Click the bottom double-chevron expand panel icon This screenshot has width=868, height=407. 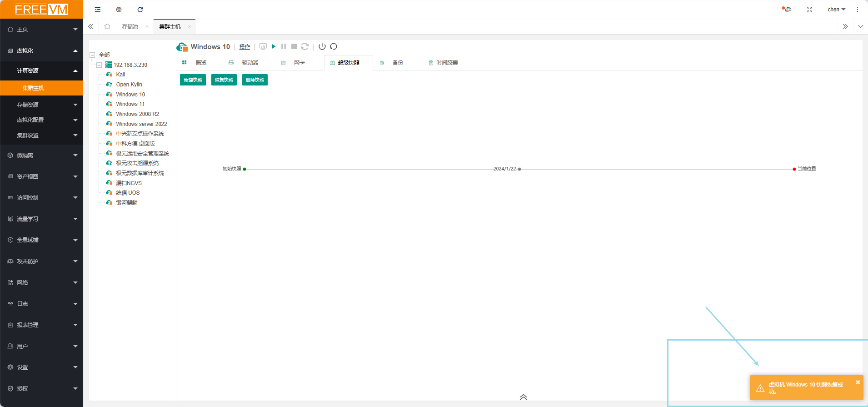(x=524, y=397)
